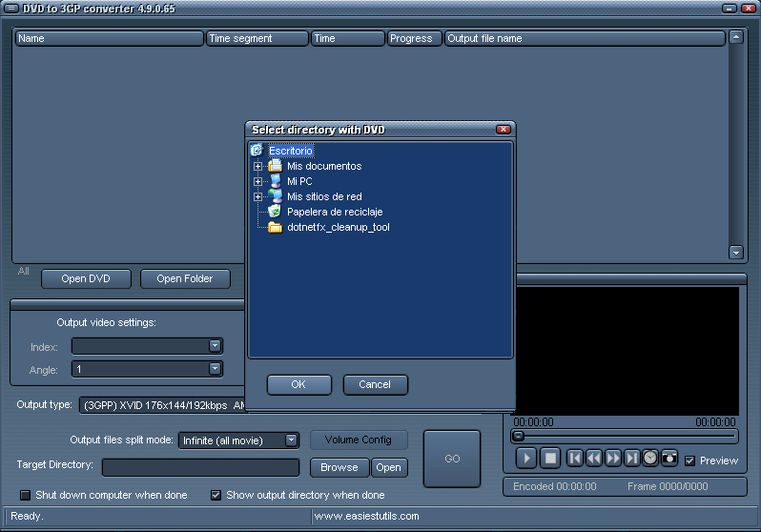Click OK in the directory dialog
The image size is (761, 532).
(x=299, y=384)
